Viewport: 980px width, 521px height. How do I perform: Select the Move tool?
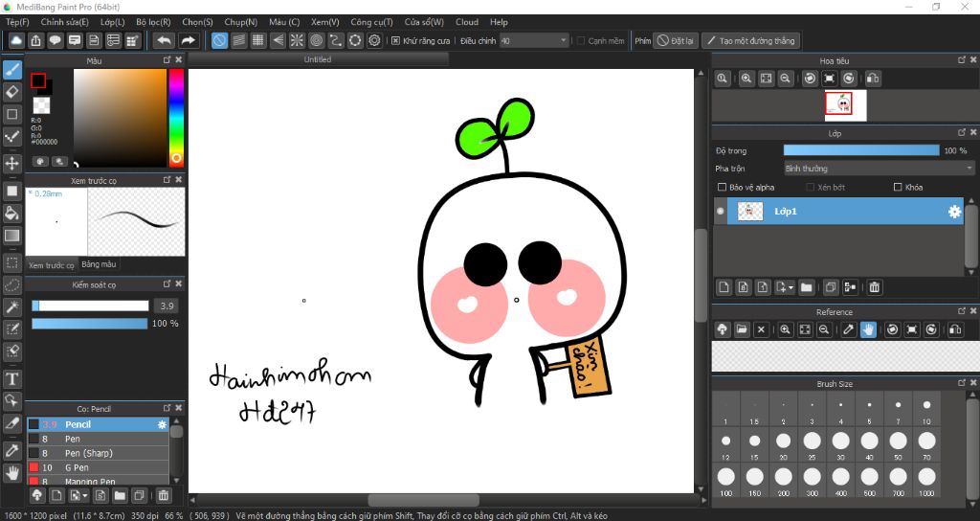coord(12,164)
